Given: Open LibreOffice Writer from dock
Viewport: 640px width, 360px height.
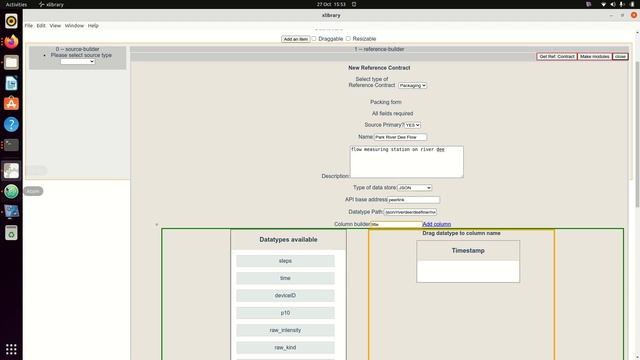Looking at the screenshot, I should (x=11, y=83).
